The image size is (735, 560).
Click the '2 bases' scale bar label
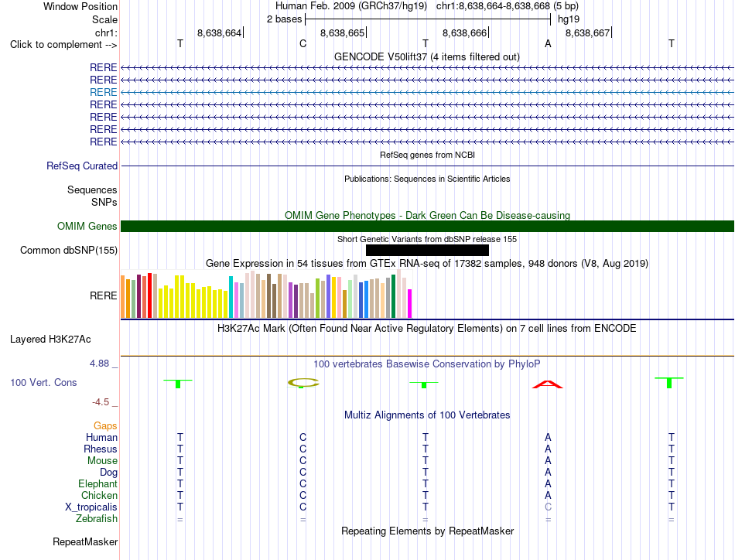[x=284, y=19]
